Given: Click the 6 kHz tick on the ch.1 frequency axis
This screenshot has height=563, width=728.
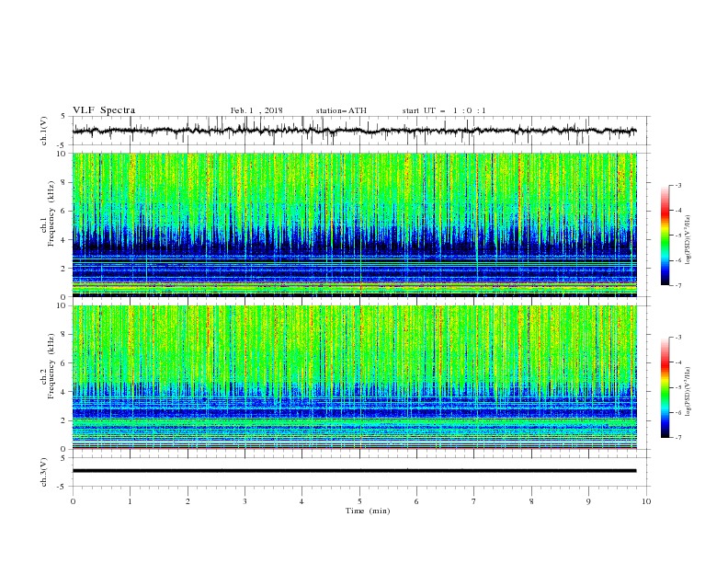Looking at the screenshot, I should point(64,211).
